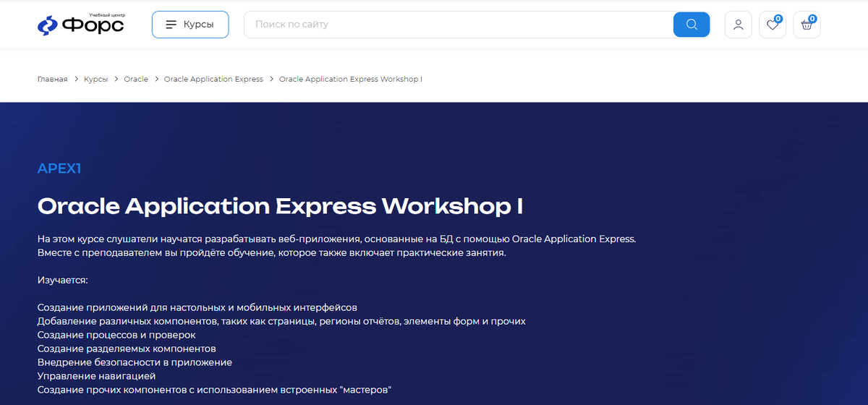868x405 pixels.
Task: Open the shopping cart icon
Action: tap(807, 25)
